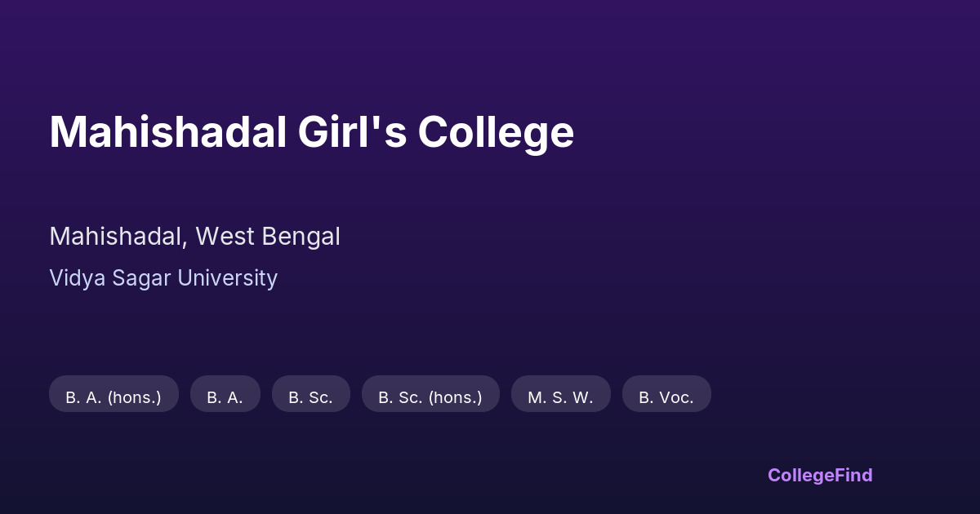Select the B. A. (hons.) course tag
This screenshot has width=980, height=514.
pos(114,397)
